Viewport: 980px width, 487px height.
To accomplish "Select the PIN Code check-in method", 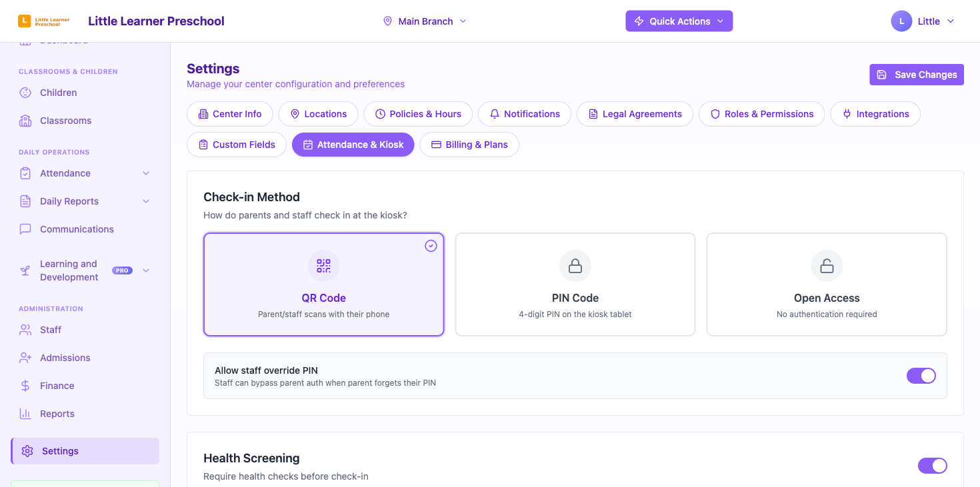I will (x=575, y=284).
